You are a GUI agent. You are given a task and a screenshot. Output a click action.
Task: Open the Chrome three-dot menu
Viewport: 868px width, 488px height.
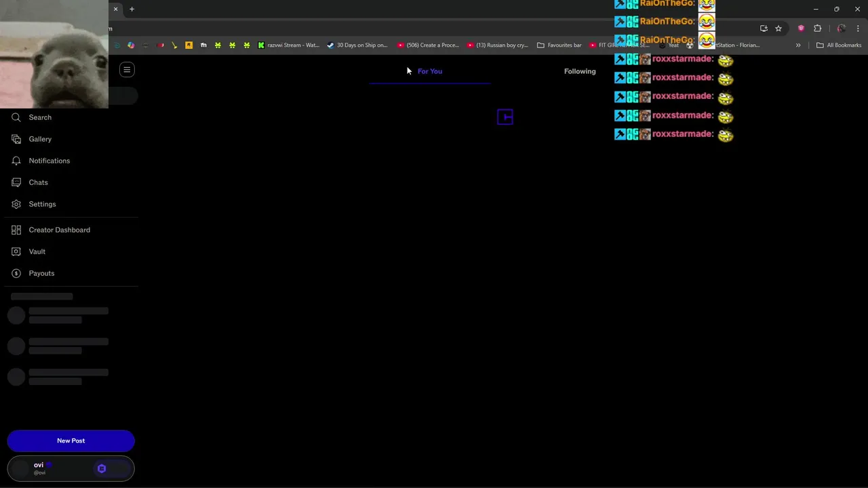point(858,28)
